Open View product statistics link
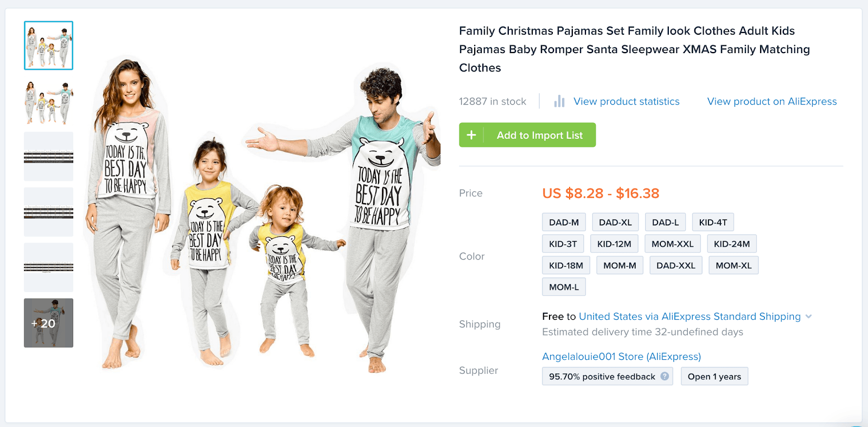 coord(626,101)
